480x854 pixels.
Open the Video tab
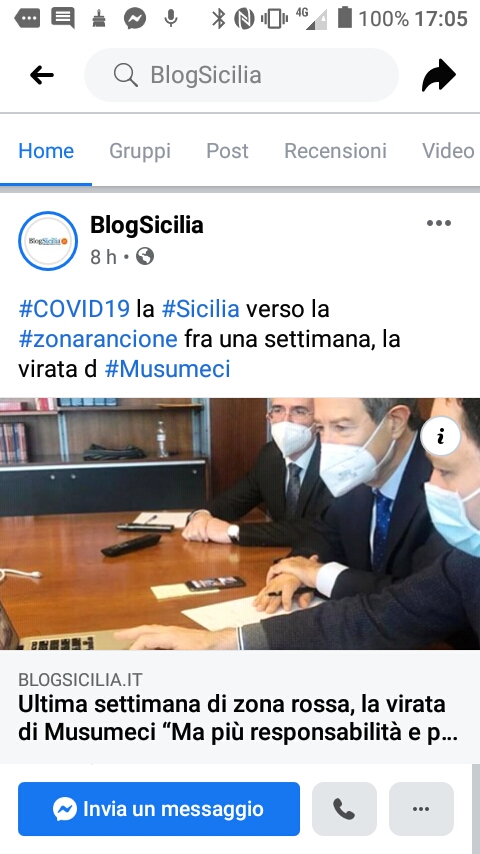pos(448,151)
